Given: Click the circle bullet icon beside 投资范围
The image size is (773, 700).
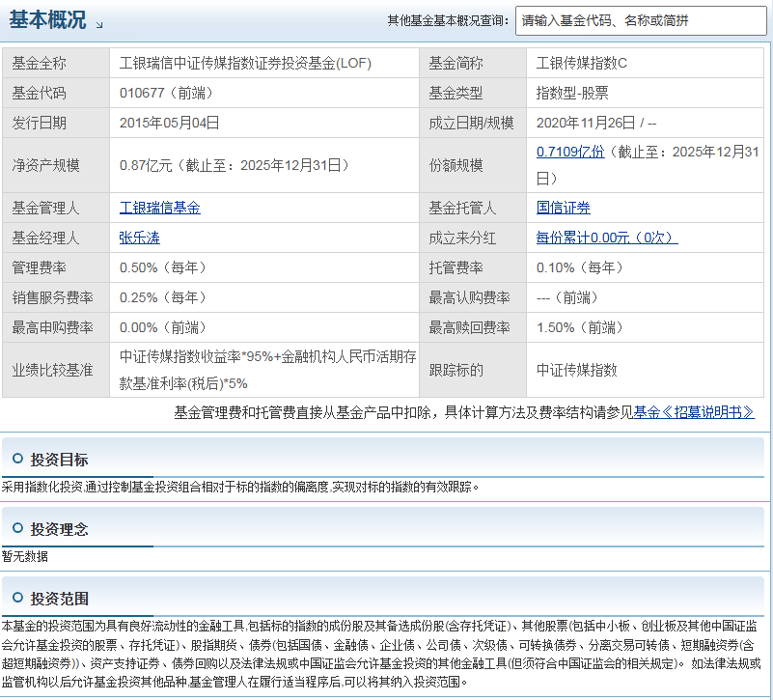Looking at the screenshot, I should point(17,598).
